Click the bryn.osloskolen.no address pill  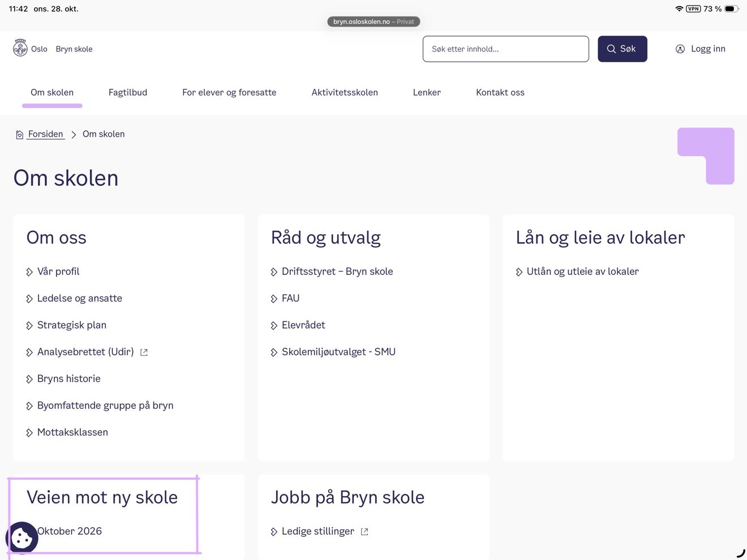373,21
